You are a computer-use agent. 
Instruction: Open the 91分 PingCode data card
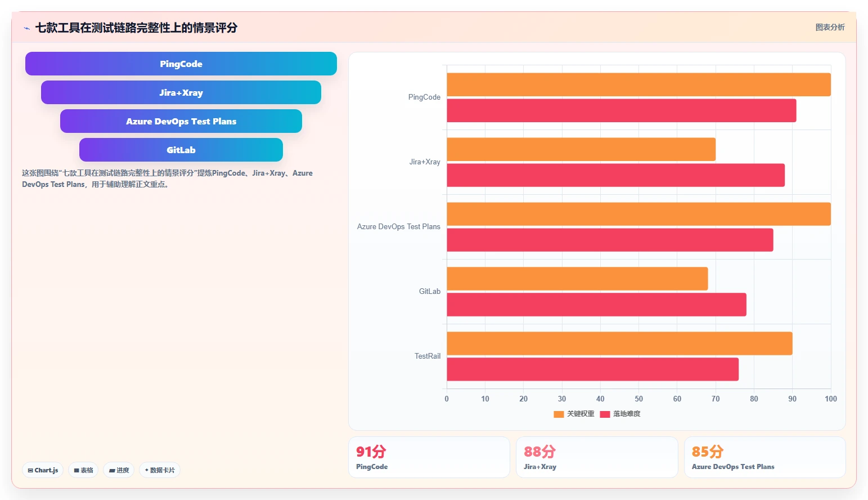click(x=429, y=457)
